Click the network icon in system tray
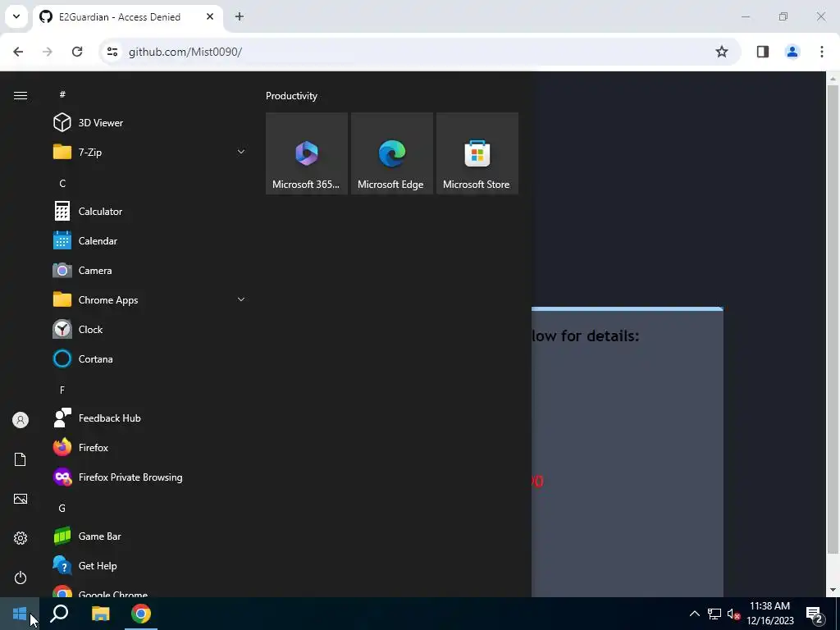Screen dimensions: 840x630 click(x=714, y=614)
